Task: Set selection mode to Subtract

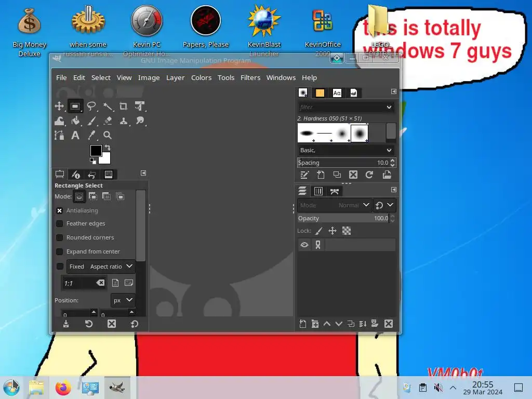Action: point(107,196)
